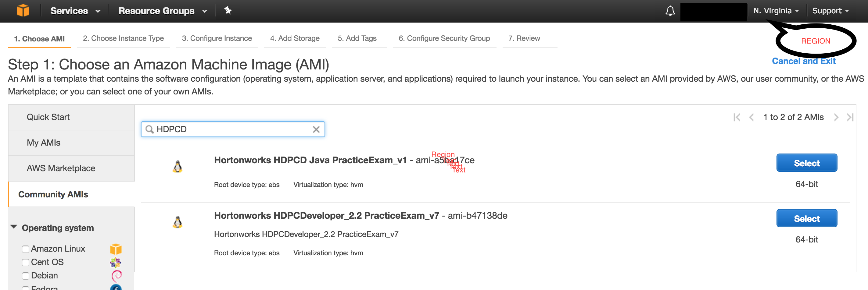Open the Community AMIs category
This screenshot has width=868, height=290.
point(53,194)
